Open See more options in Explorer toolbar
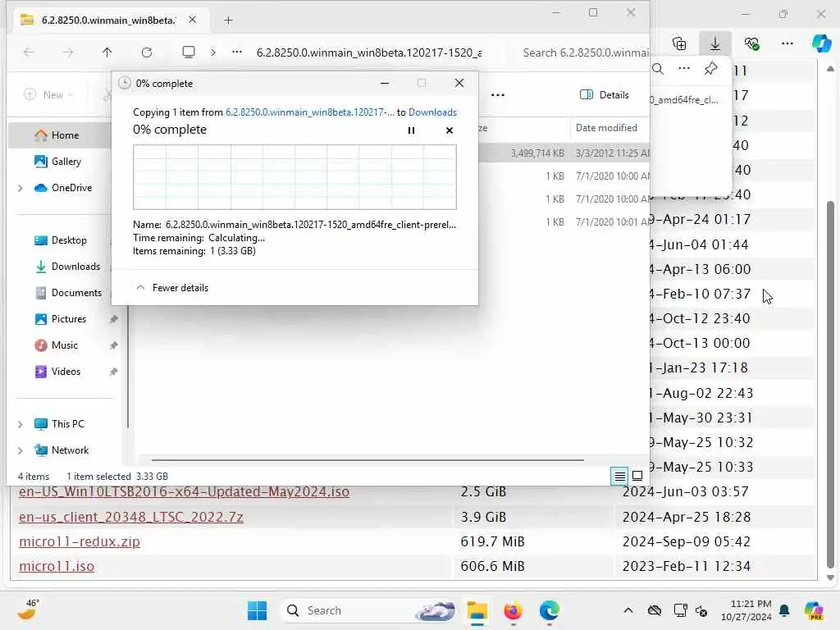This screenshot has height=630, width=840. 498,95
